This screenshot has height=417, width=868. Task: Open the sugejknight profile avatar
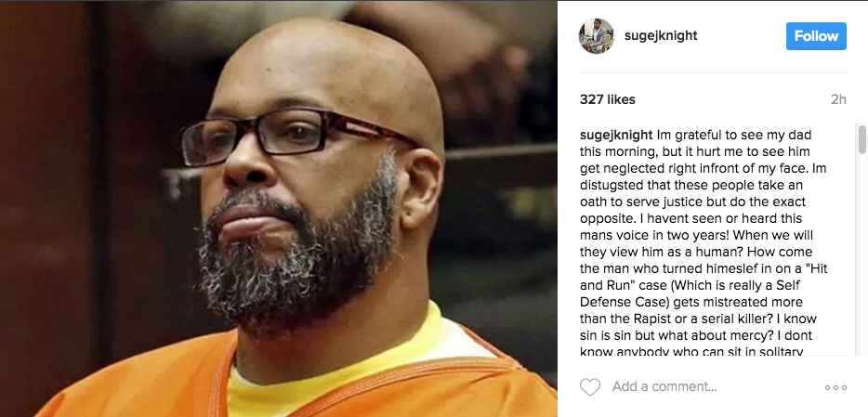coord(597,36)
